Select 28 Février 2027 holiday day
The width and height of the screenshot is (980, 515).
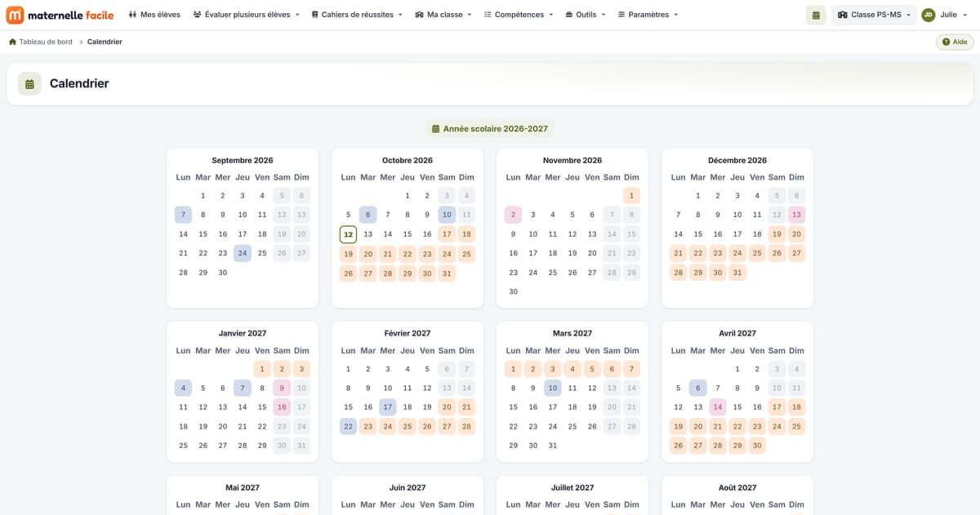tap(466, 426)
